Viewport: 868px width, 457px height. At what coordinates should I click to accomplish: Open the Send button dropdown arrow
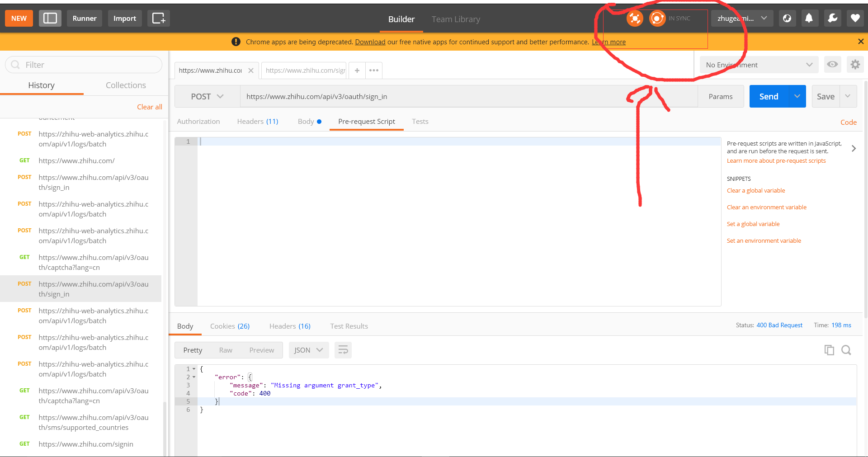point(797,96)
